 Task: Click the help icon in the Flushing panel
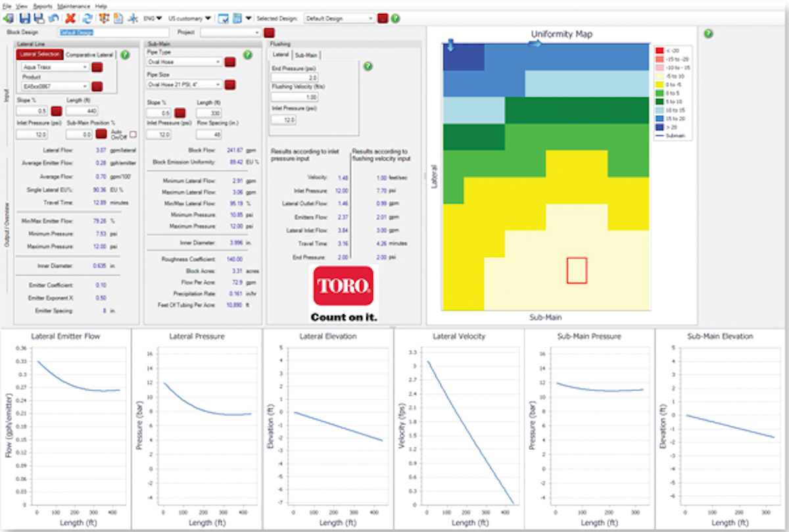coord(368,66)
